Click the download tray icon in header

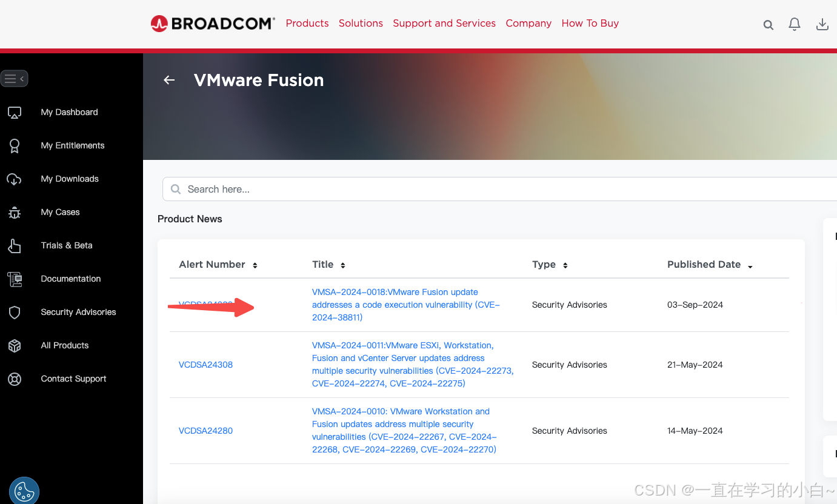click(x=822, y=24)
